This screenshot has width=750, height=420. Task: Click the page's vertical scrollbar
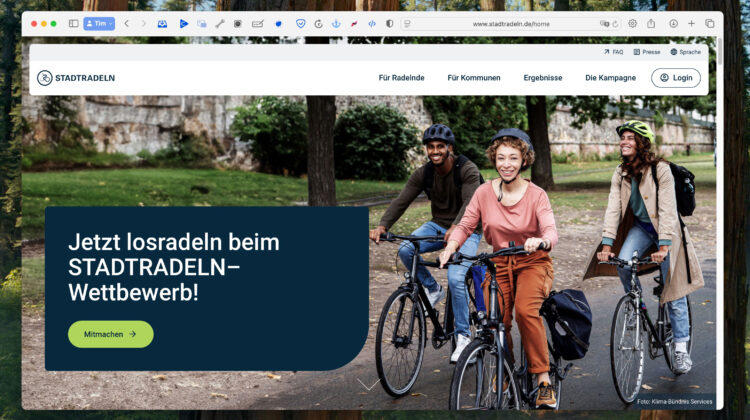coord(720,53)
